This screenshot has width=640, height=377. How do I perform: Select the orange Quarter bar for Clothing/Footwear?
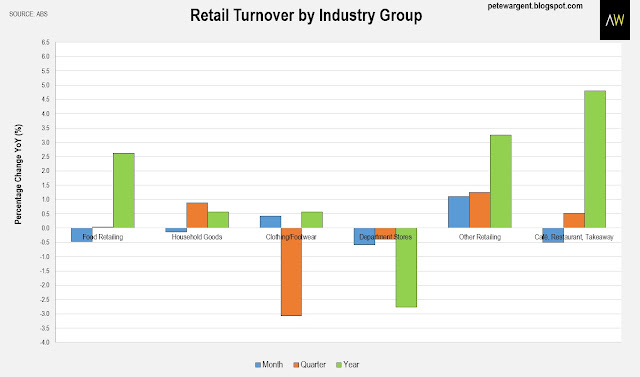click(x=291, y=272)
